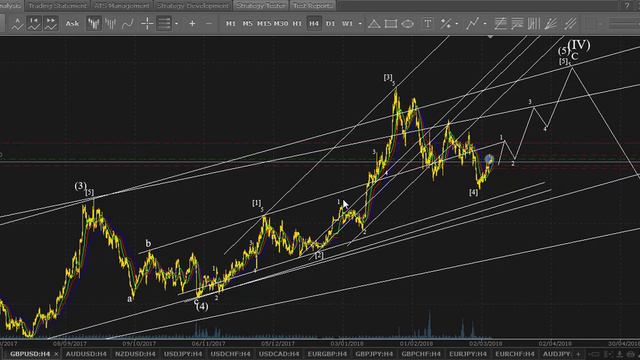Viewport: 640px width, 360px height.
Task: Switch timeframe to D1
Action: point(331,24)
